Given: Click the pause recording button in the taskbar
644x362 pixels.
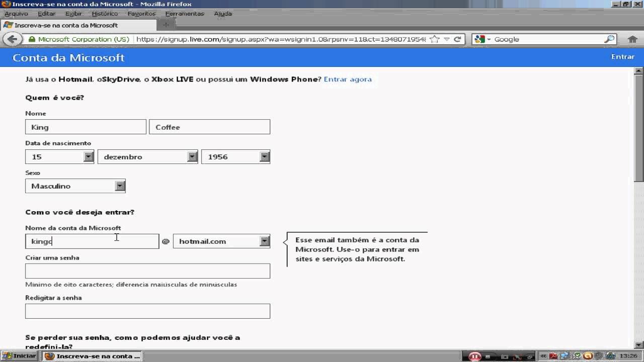Looking at the screenshot, I should [x=475, y=356].
